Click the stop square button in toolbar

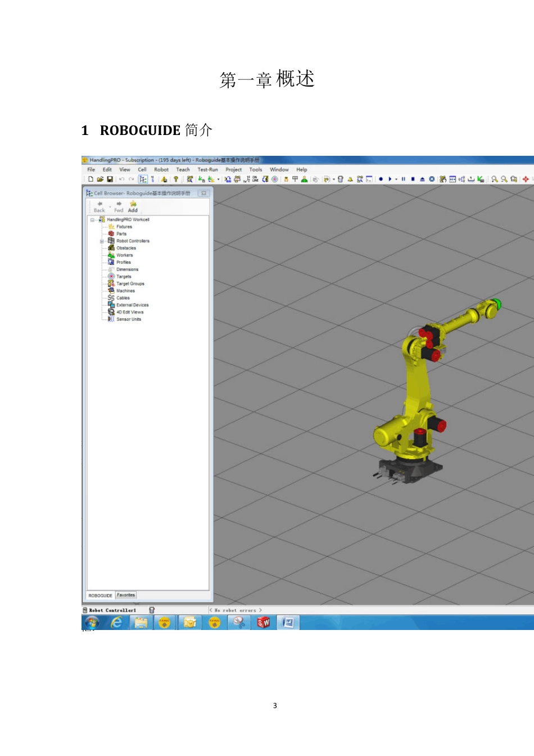[413, 179]
